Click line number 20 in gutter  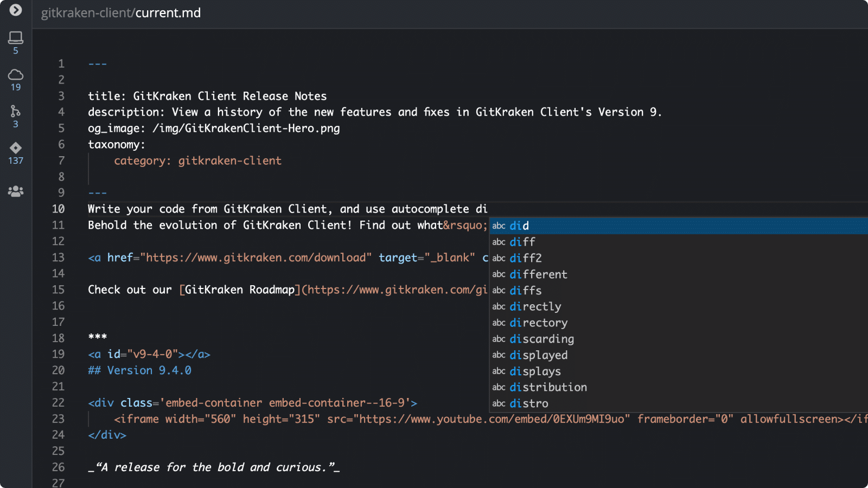click(58, 370)
